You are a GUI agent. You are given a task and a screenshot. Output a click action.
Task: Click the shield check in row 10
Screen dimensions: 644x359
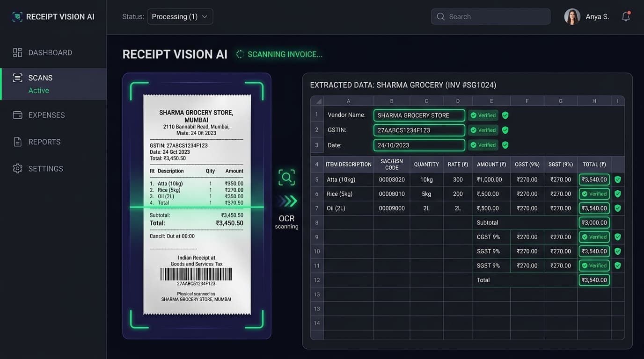(x=618, y=251)
